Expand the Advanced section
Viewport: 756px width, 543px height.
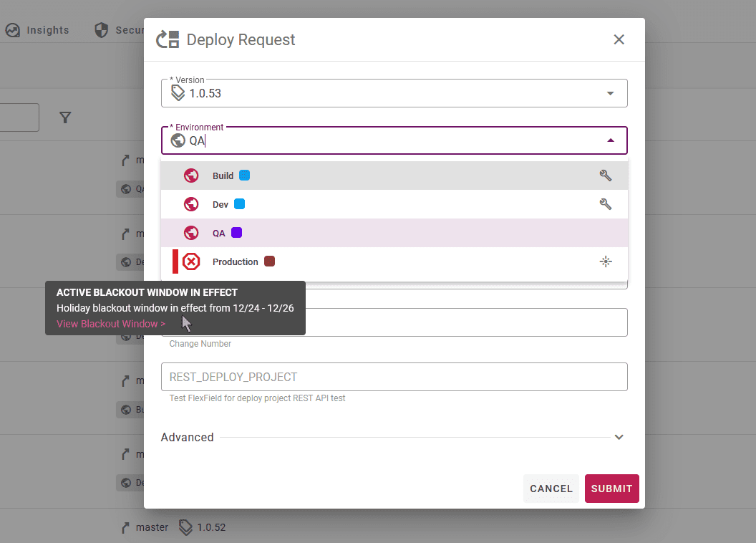(619, 437)
